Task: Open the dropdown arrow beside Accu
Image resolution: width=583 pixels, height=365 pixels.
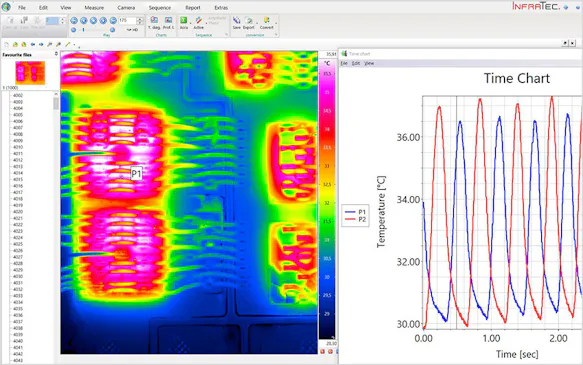Action: [x=191, y=23]
